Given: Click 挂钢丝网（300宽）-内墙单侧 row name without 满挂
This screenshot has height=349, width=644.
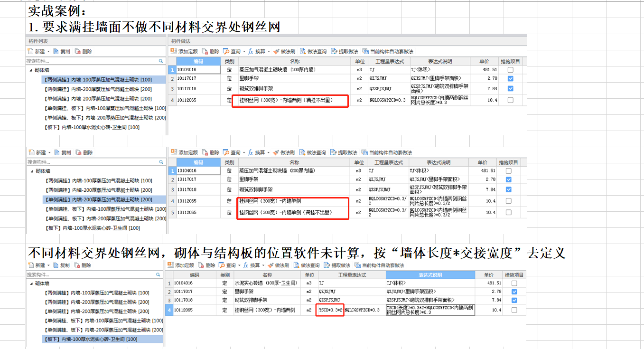Looking at the screenshot, I should (270, 201).
